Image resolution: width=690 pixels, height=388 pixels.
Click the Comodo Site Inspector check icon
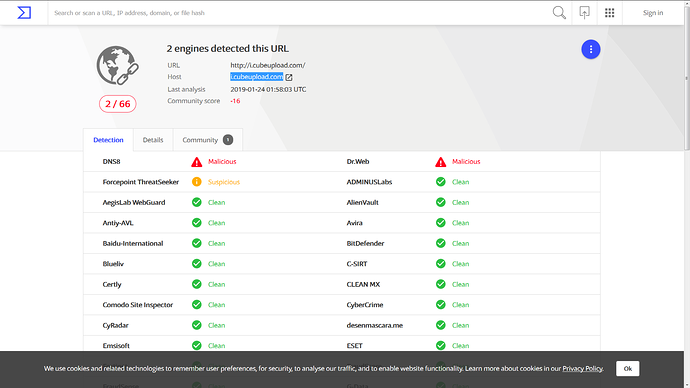197,304
